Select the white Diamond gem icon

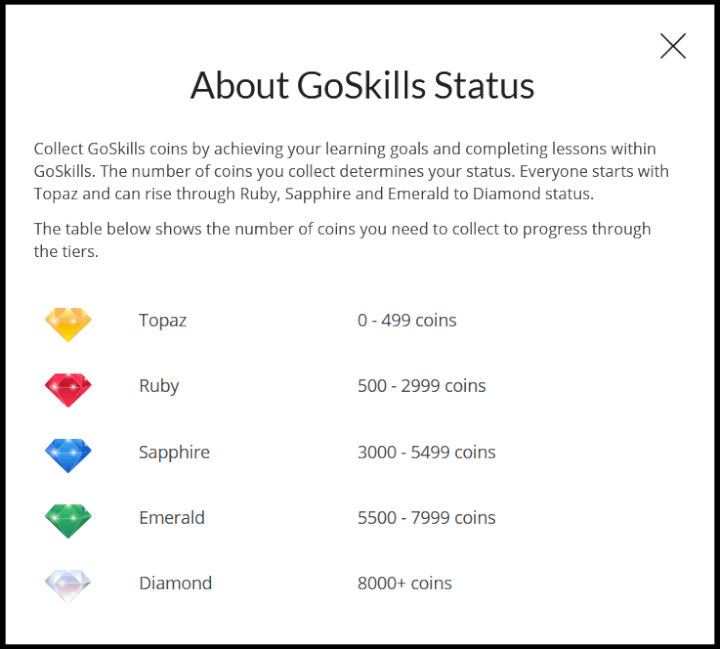(68, 585)
